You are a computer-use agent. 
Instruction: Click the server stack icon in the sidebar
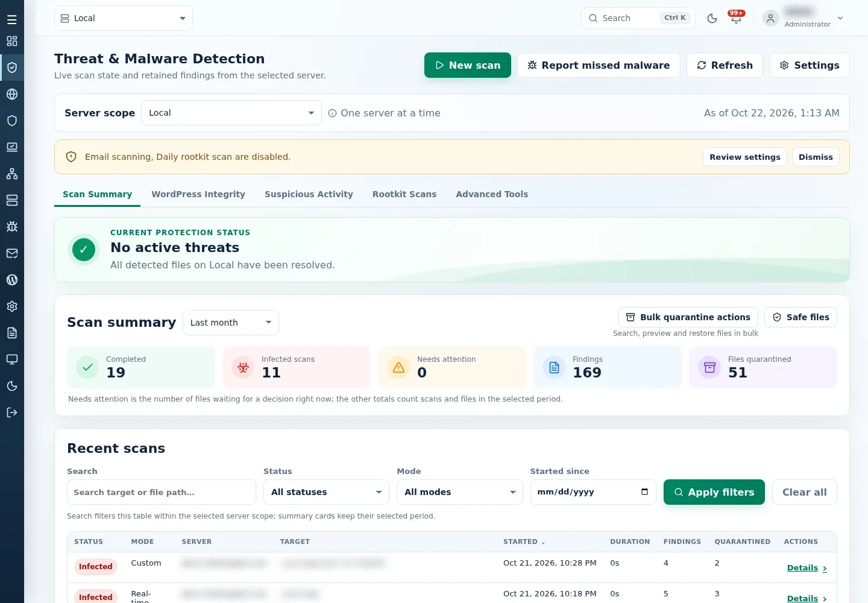pyautogui.click(x=12, y=200)
